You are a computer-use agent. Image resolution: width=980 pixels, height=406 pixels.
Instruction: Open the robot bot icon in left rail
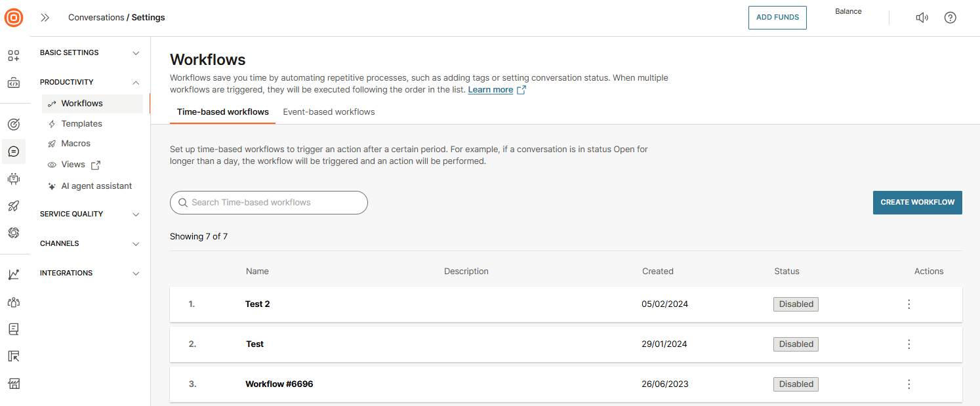14,178
